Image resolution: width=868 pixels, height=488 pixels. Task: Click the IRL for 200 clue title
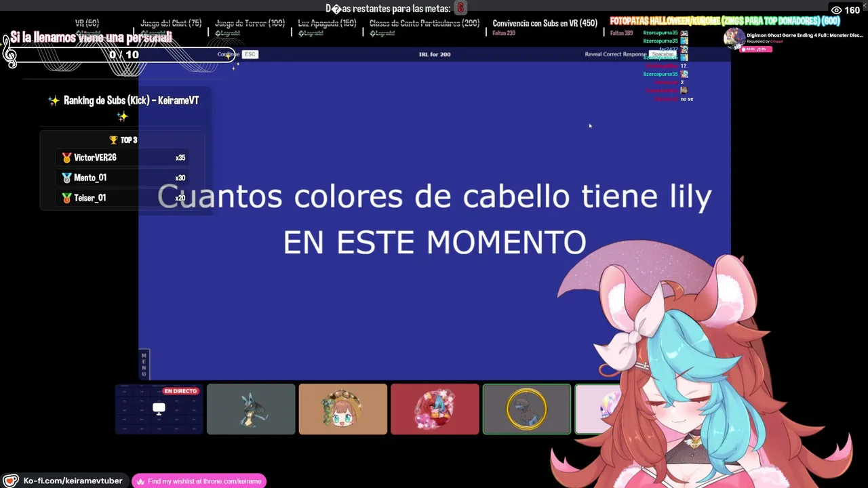tap(435, 54)
